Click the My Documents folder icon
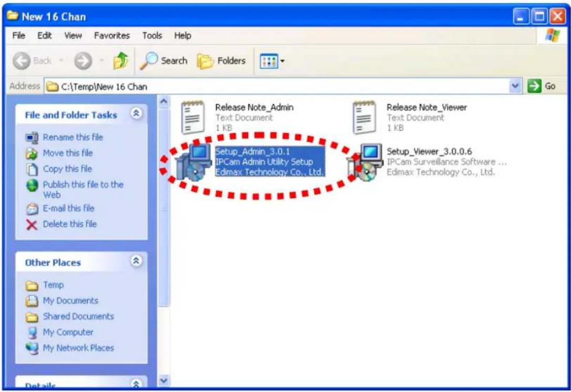This screenshot has height=392, width=571. click(32, 301)
